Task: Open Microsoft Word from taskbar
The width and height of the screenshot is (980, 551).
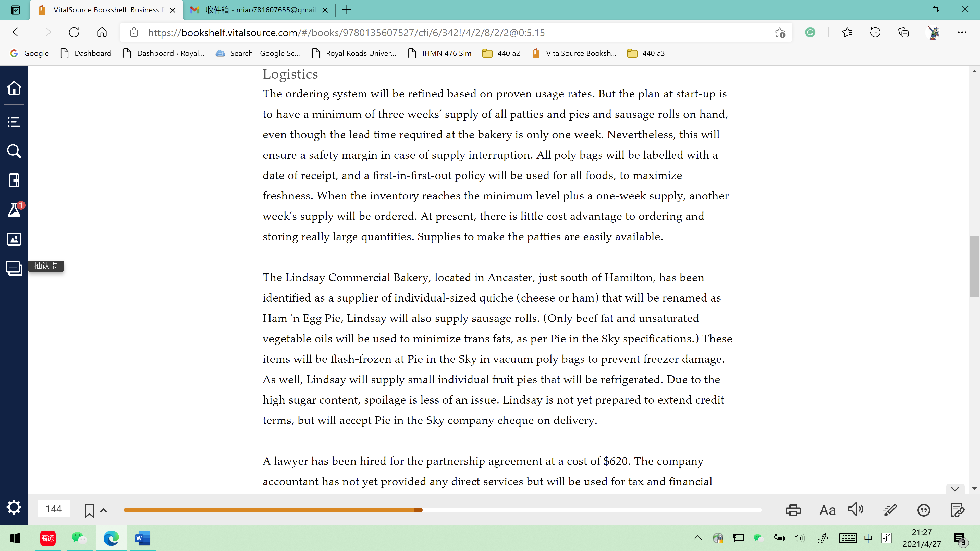Action: (x=143, y=538)
